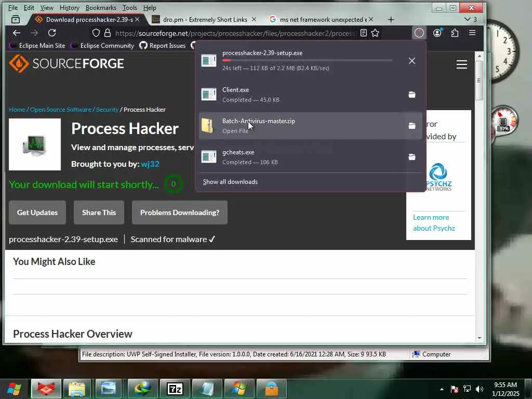Viewport: 532px width, 399px height.
Task: Follow the Home breadcrumb link
Action: tap(17, 110)
